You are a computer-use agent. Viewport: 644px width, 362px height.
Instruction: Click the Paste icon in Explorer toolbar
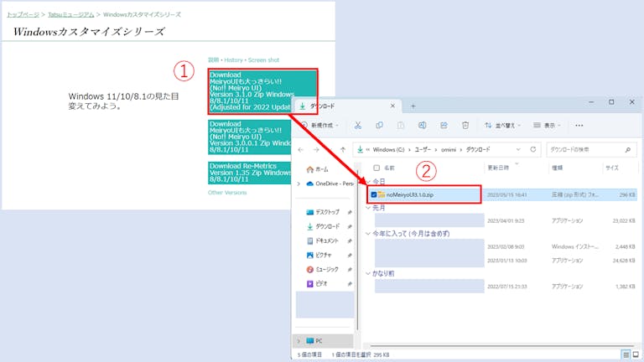(x=401, y=126)
